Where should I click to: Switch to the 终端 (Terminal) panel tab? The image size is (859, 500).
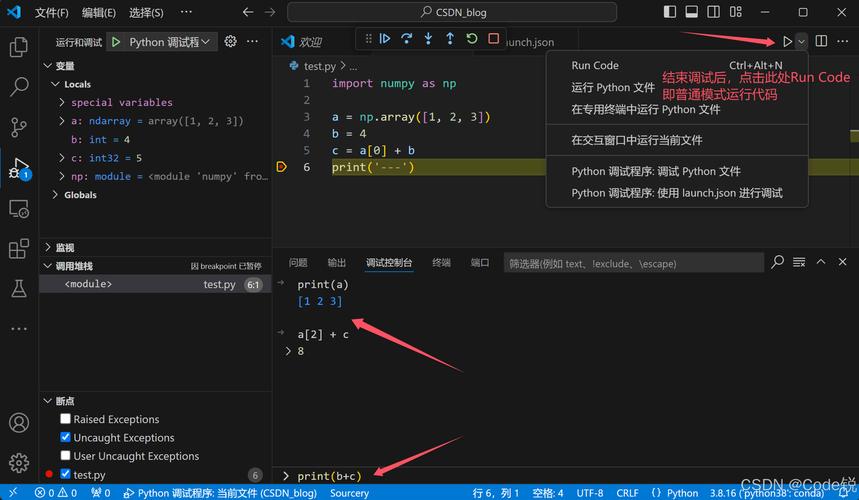pyautogui.click(x=441, y=263)
